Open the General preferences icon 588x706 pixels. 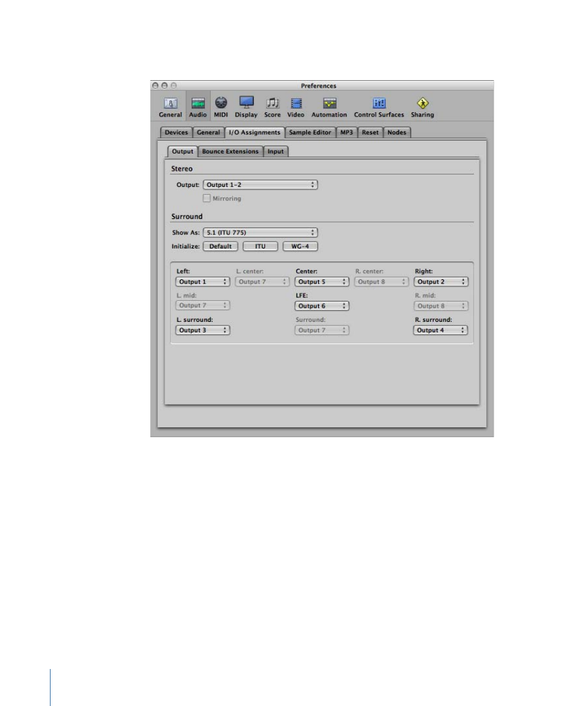(170, 107)
